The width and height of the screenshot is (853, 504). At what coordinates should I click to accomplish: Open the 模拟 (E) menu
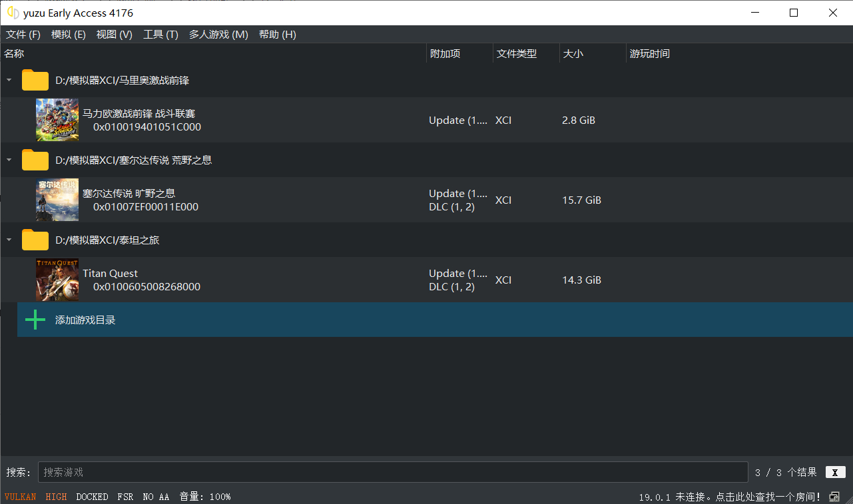[69, 35]
